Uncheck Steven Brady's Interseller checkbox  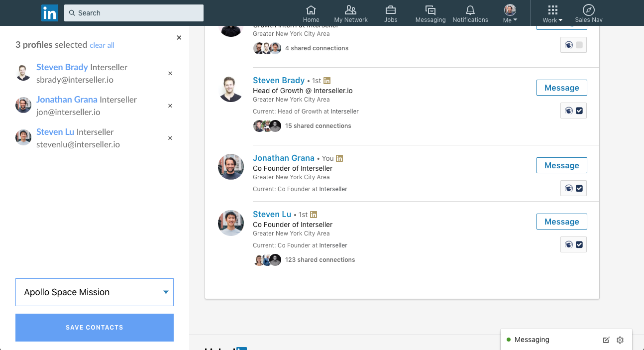click(579, 111)
